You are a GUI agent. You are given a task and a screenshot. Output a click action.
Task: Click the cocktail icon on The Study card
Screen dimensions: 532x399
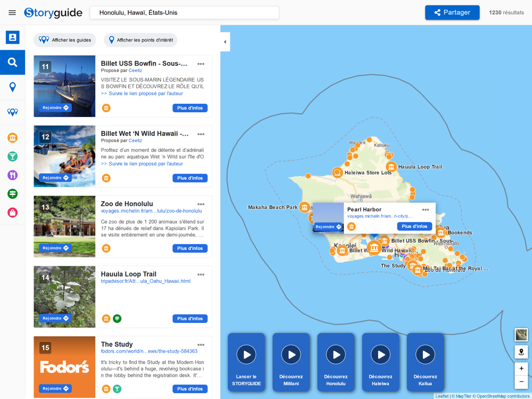pyautogui.click(x=117, y=389)
